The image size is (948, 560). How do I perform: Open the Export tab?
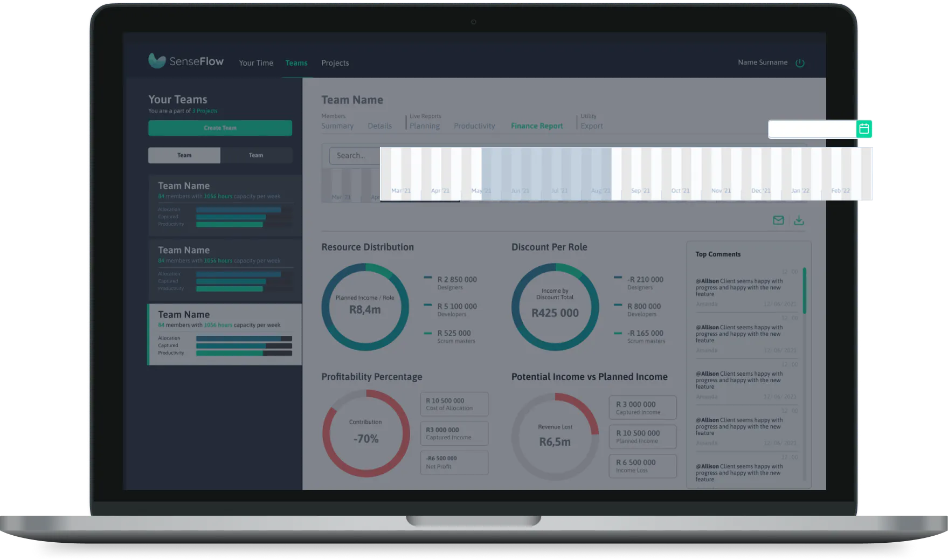[x=592, y=126]
